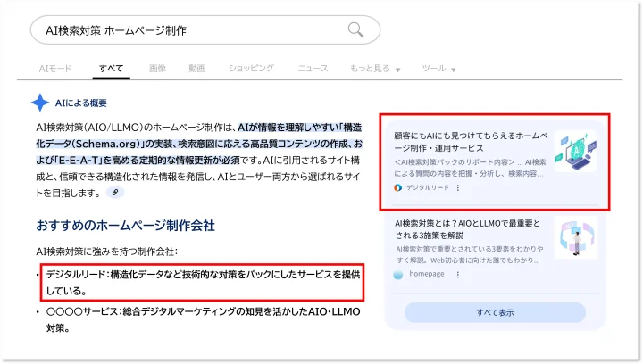Click the おすすめのホームページ制作会社 heading

tap(126, 226)
